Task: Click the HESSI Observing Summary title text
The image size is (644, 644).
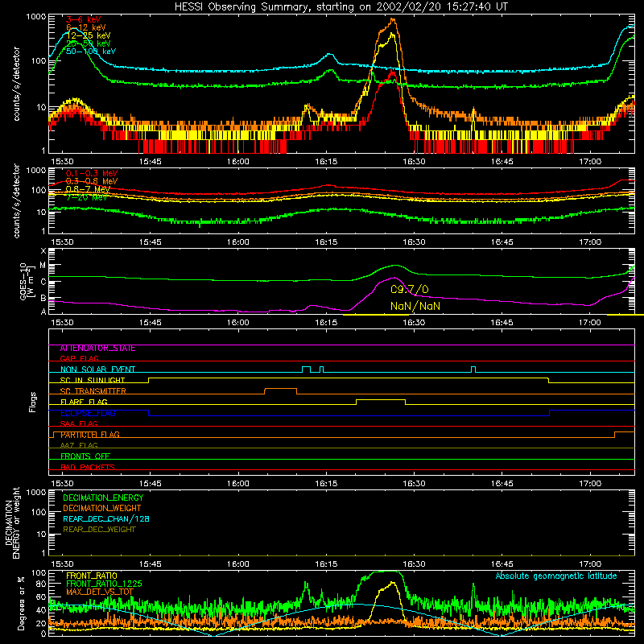Action: pyautogui.click(x=341, y=6)
